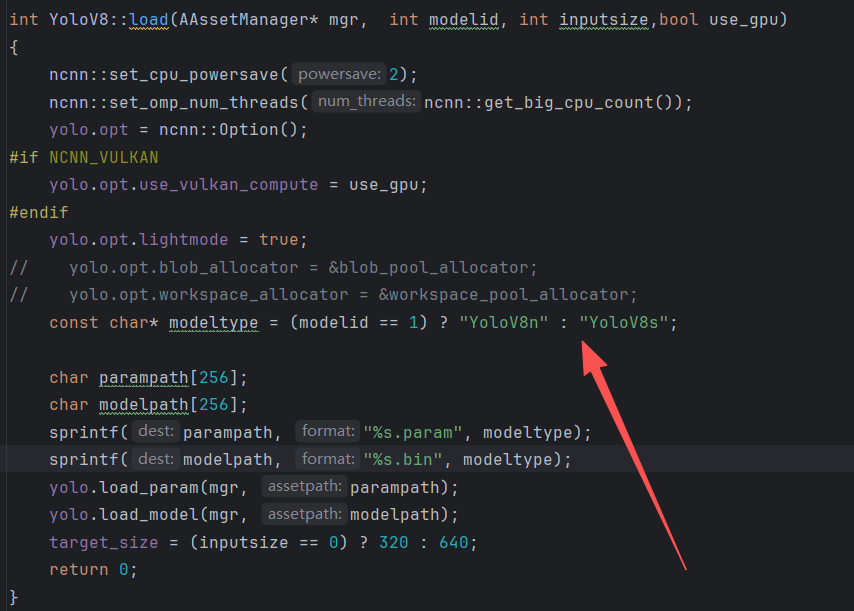Click the load function name
The height and width of the screenshot is (611, 854).
(149, 20)
